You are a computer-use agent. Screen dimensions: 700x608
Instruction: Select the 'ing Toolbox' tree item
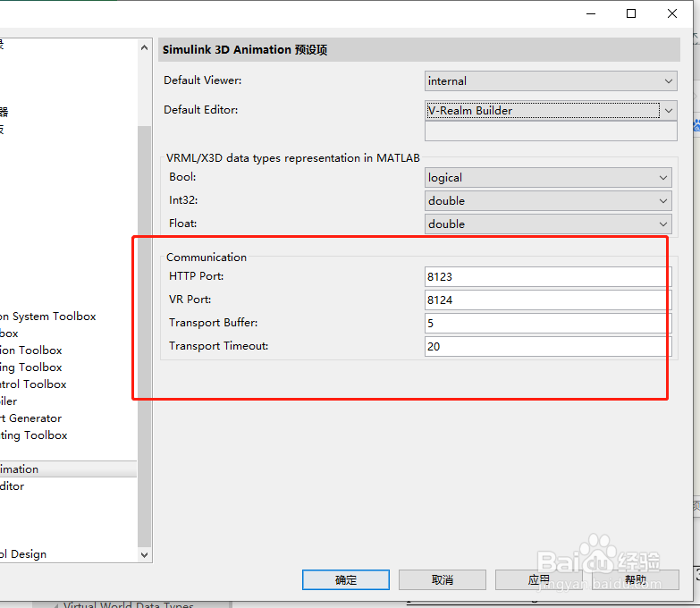coord(31,367)
